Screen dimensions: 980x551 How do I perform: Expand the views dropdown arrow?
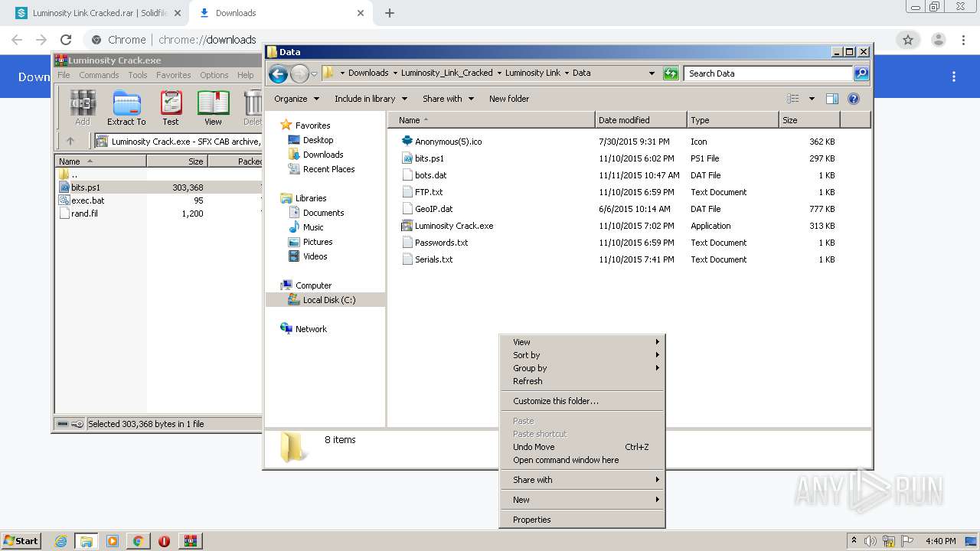click(812, 99)
